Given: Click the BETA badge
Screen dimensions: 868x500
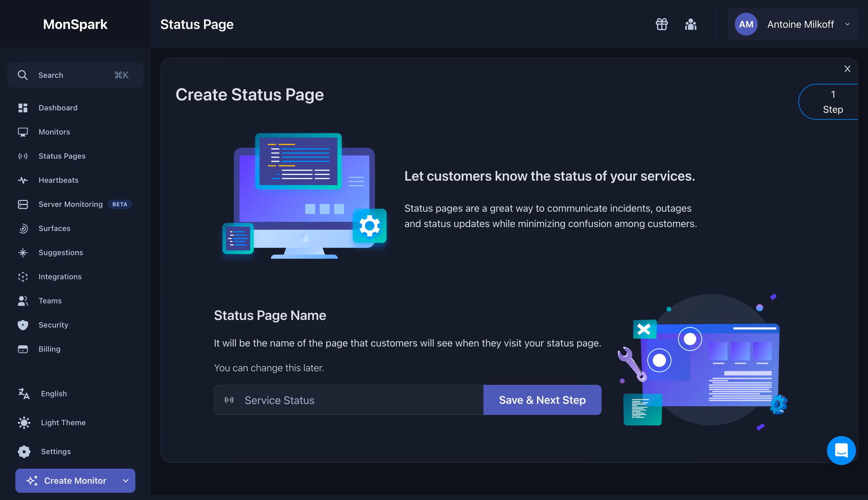Looking at the screenshot, I should [x=120, y=204].
